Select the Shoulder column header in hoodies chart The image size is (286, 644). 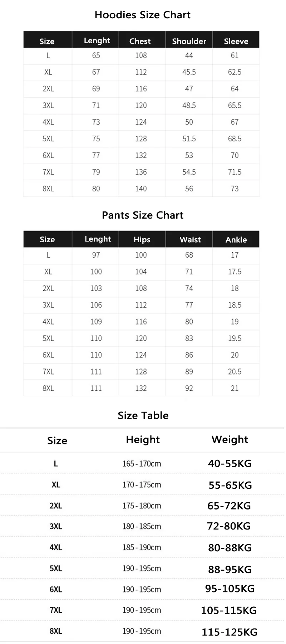tap(189, 41)
